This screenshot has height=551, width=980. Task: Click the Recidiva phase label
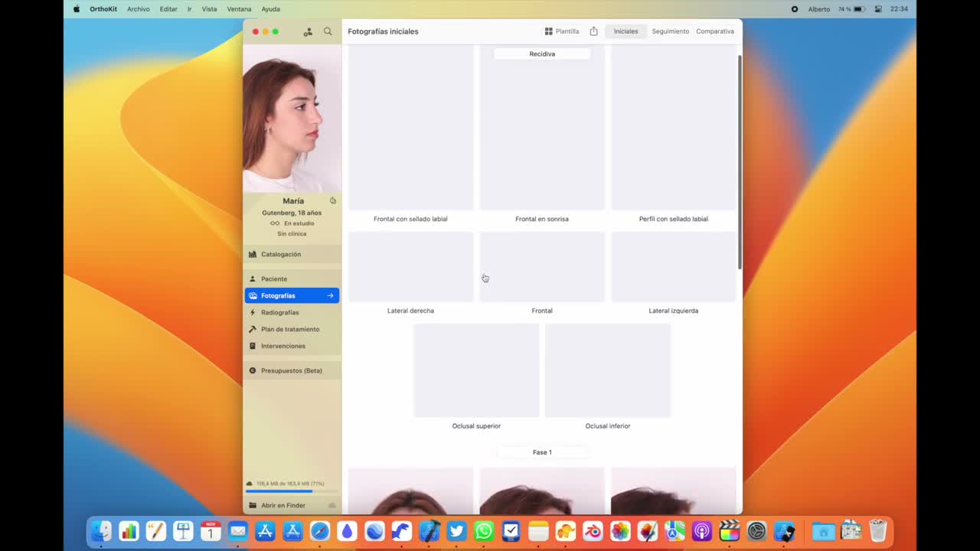tap(542, 54)
